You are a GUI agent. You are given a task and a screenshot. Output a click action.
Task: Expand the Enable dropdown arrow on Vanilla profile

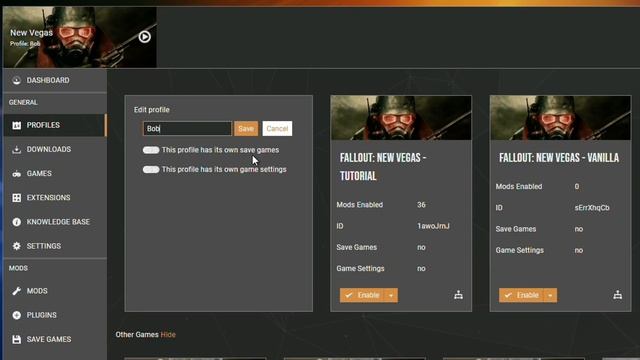(550, 295)
